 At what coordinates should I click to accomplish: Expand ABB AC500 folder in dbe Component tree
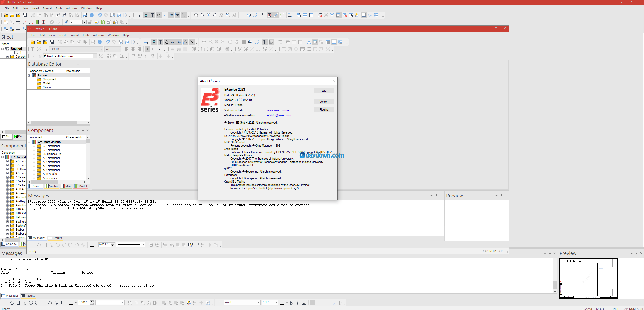pyautogui.click(x=34, y=174)
